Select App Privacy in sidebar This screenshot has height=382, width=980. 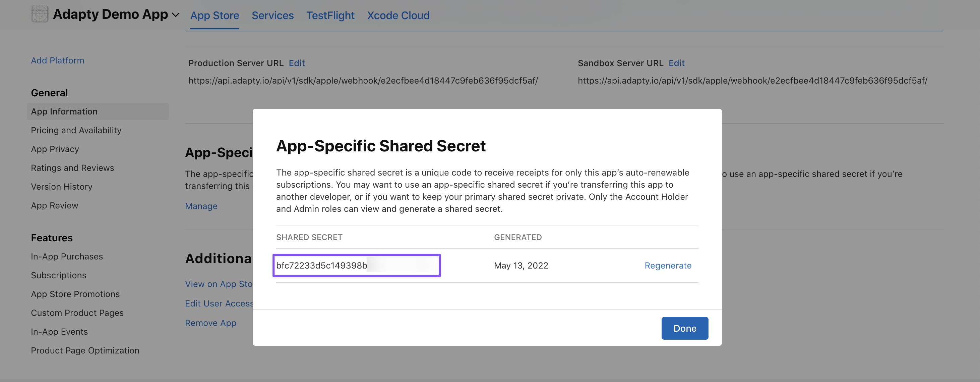(55, 149)
